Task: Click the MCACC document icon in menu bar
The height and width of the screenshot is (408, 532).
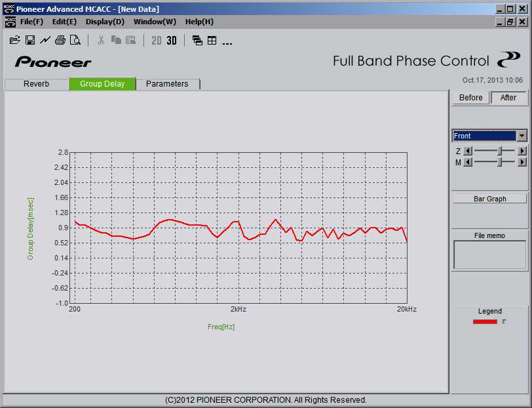Action: point(10,22)
